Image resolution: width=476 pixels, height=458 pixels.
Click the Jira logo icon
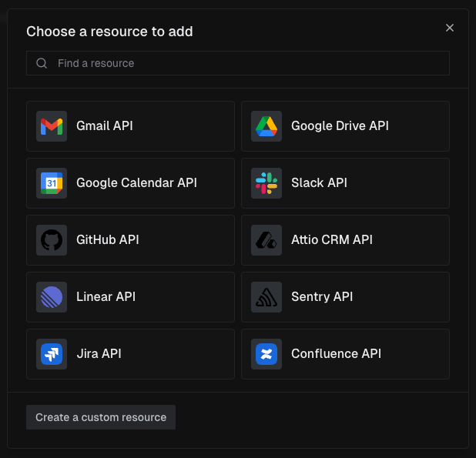(x=52, y=354)
